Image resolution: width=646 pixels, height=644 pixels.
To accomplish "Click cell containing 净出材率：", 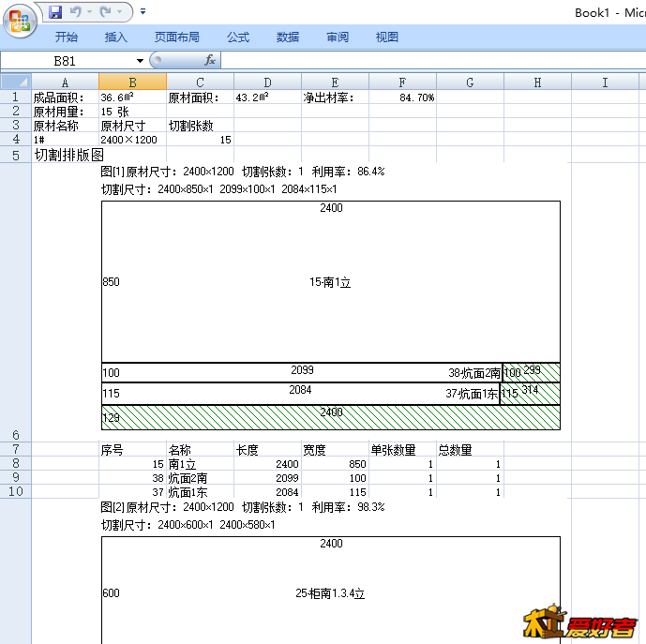I will [335, 97].
